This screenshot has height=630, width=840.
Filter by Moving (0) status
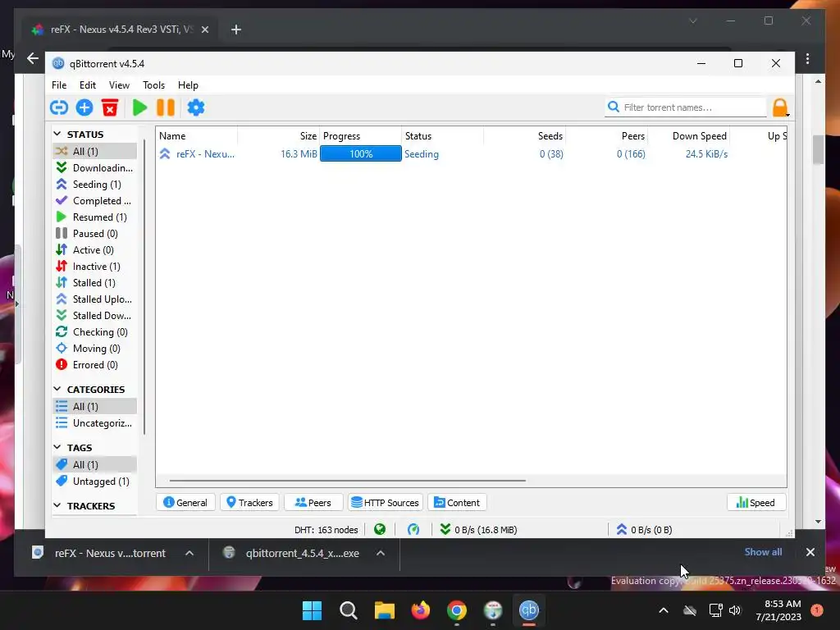coord(95,348)
